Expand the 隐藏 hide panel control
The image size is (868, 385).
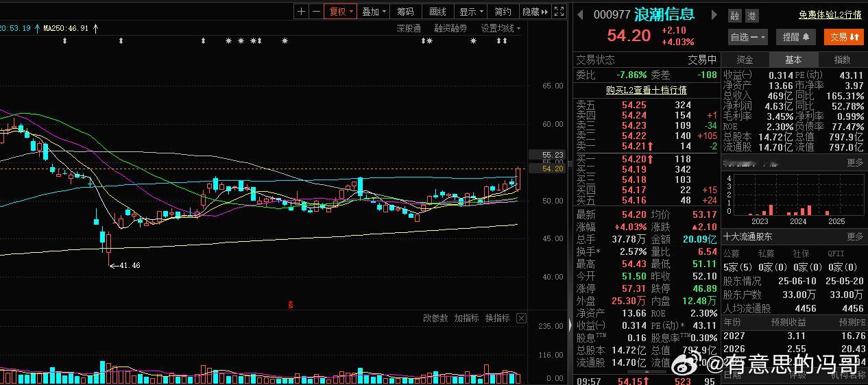coord(535,12)
